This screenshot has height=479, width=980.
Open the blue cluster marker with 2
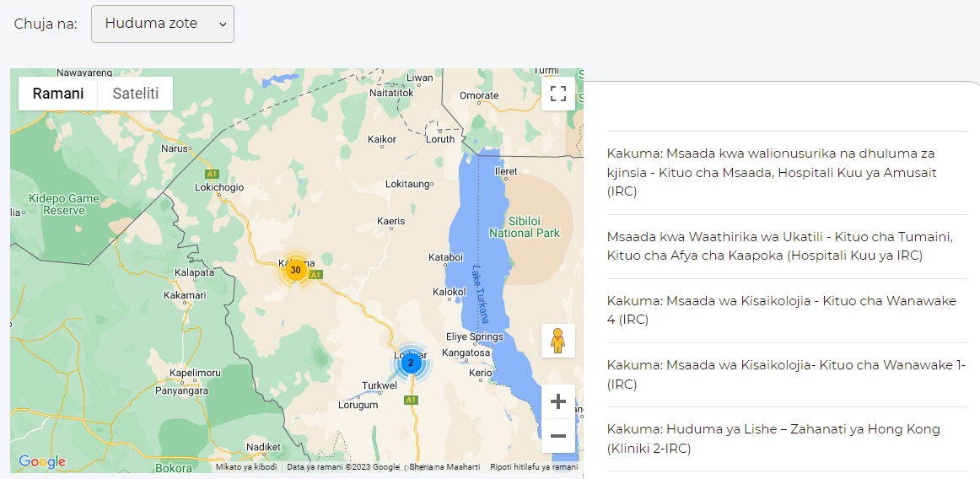click(x=411, y=363)
